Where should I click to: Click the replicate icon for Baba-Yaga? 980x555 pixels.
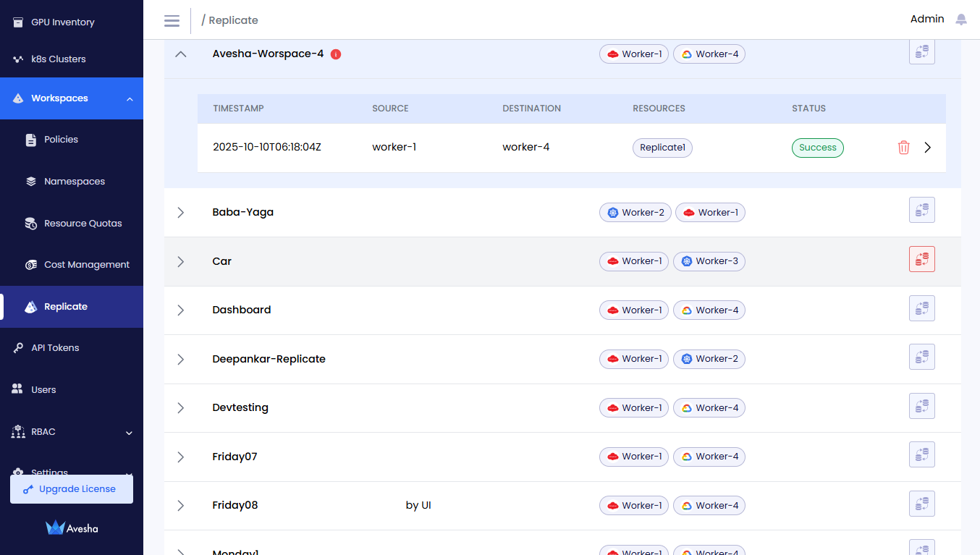tap(921, 210)
